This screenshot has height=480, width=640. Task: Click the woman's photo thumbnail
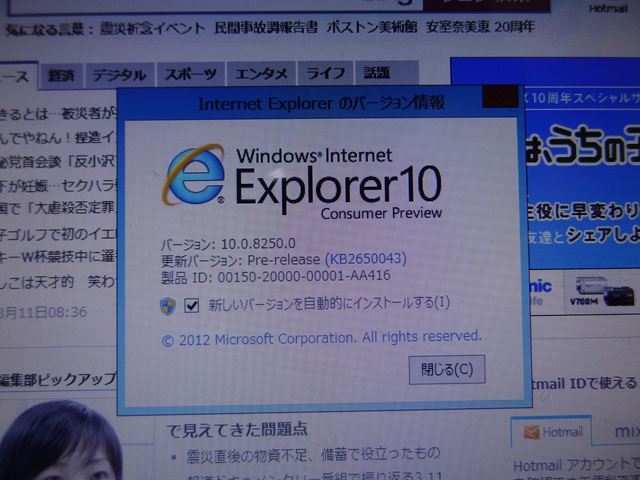tap(60, 440)
